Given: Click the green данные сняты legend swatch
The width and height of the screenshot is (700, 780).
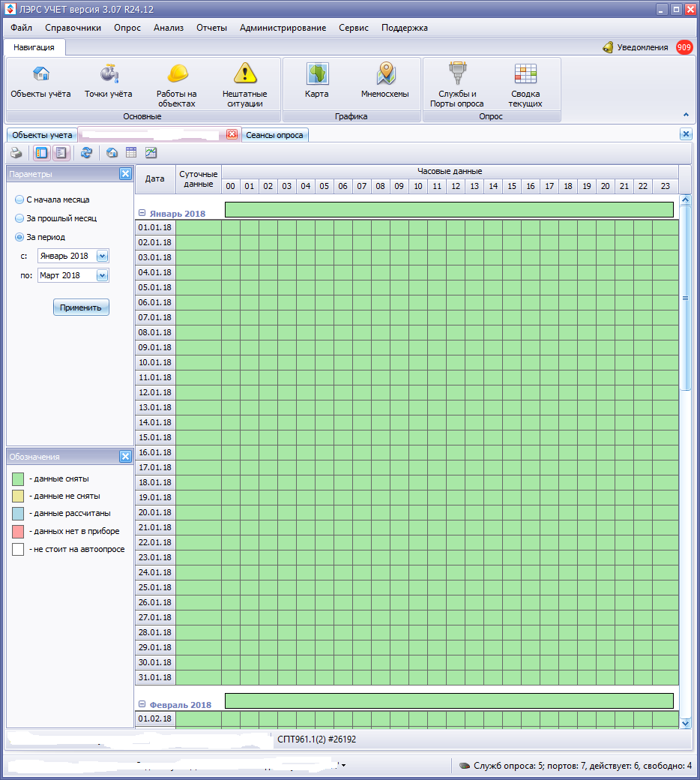Looking at the screenshot, I should [x=18, y=479].
